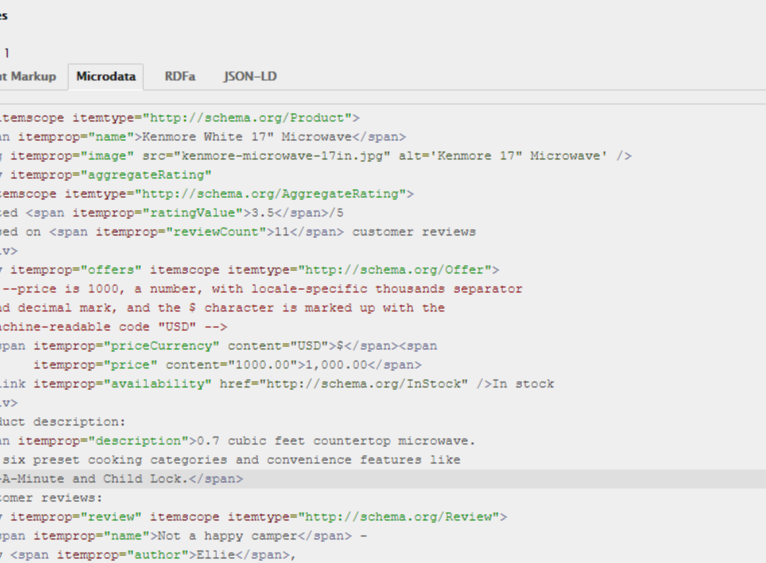The height and width of the screenshot is (563, 766).
Task: Click the partially visible Markup tab
Action: pyautogui.click(x=28, y=76)
